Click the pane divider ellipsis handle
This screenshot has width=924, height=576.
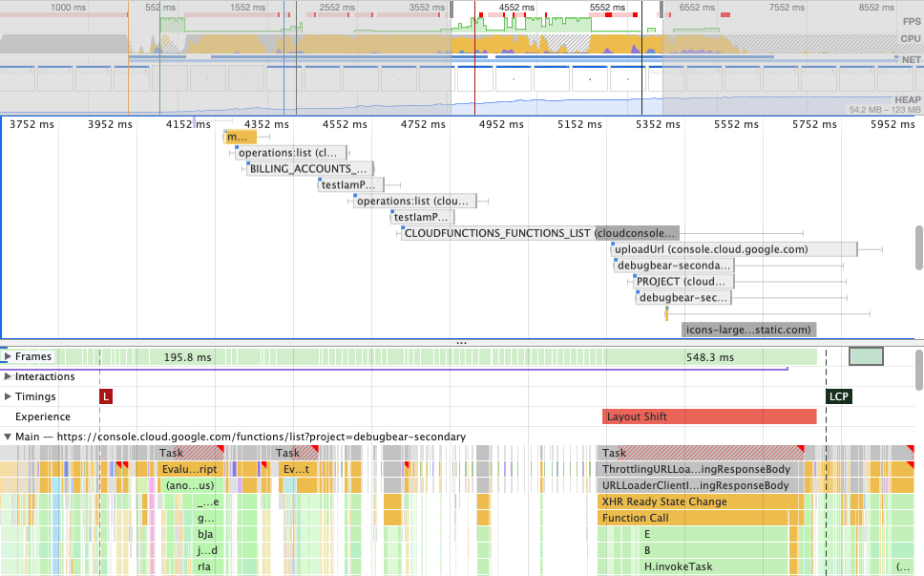(x=461, y=343)
